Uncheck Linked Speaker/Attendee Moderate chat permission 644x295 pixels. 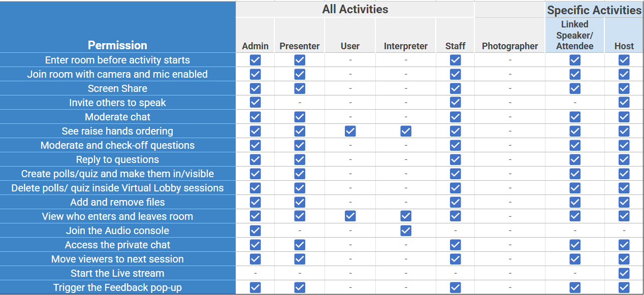pos(574,117)
